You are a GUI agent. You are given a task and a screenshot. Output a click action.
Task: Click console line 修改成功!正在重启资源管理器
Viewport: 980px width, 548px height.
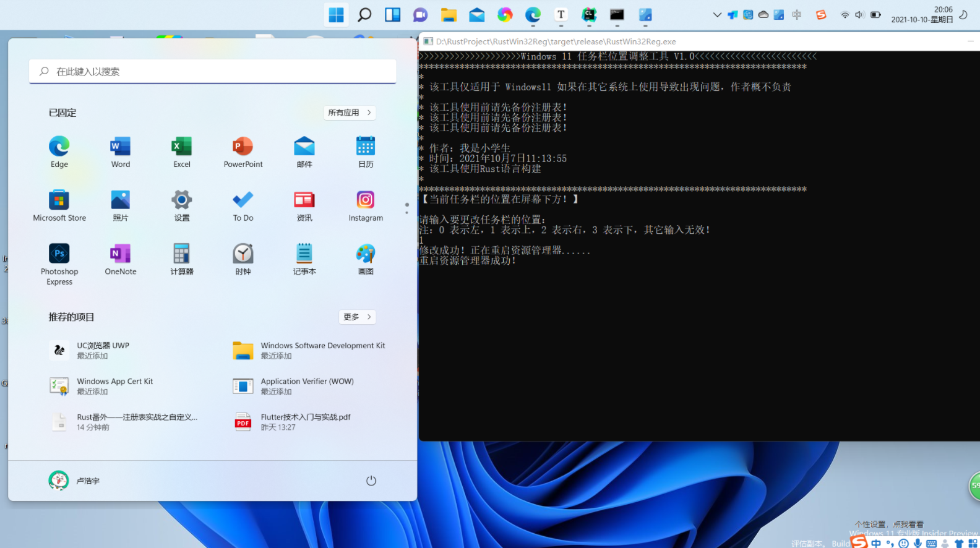(505, 250)
